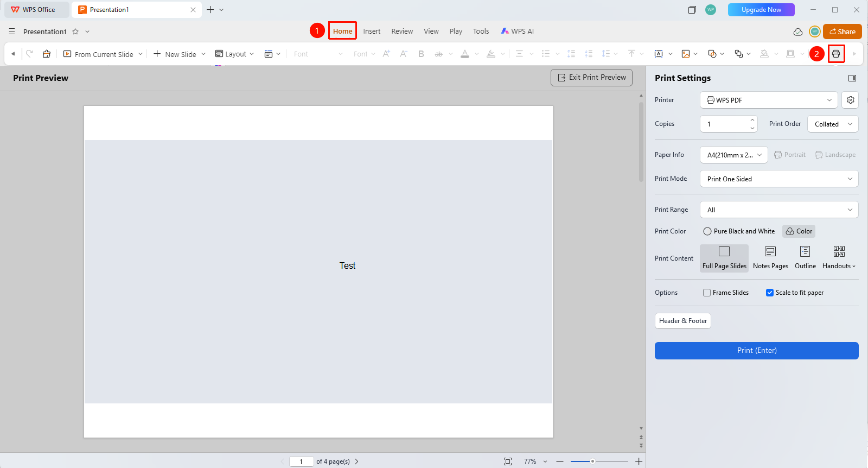The image size is (868, 468).
Task: Open the hamburger main menu
Action: point(12,31)
